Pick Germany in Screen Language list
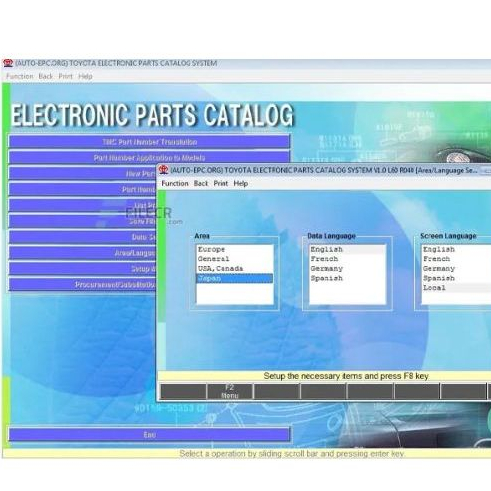 457,269
